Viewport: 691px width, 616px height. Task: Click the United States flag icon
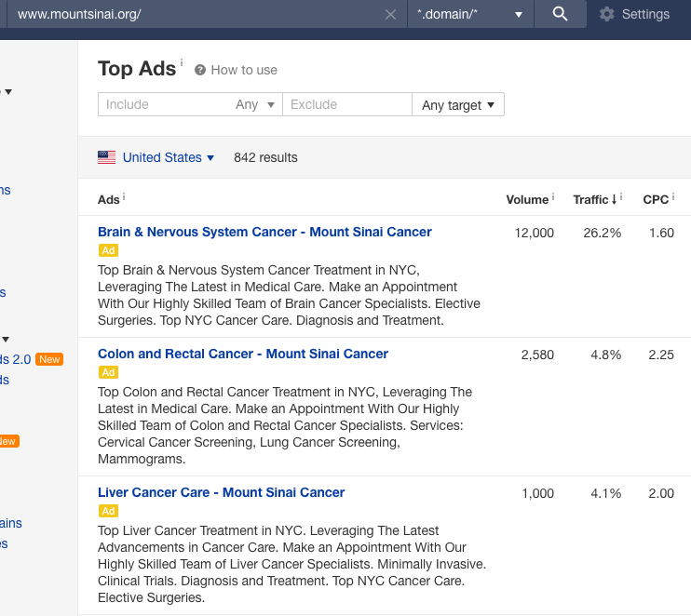[107, 157]
